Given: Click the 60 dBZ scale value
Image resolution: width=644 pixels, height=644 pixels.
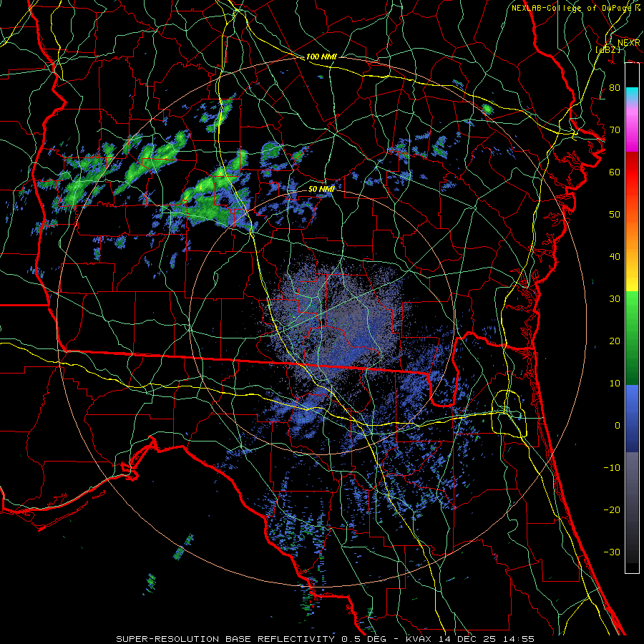Looking at the screenshot, I should pos(615,172).
